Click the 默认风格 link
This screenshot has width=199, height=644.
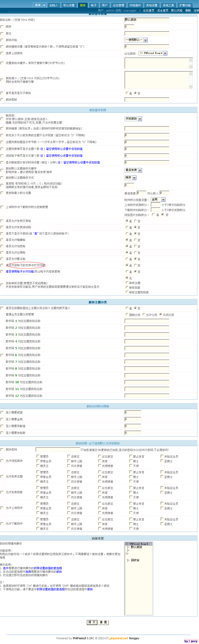pyautogui.click(x=177, y=11)
